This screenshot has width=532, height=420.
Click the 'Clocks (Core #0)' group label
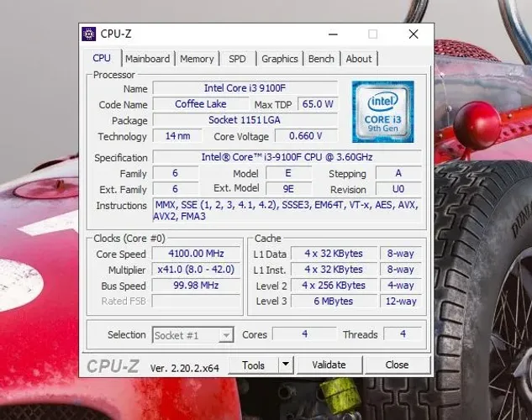(x=129, y=239)
